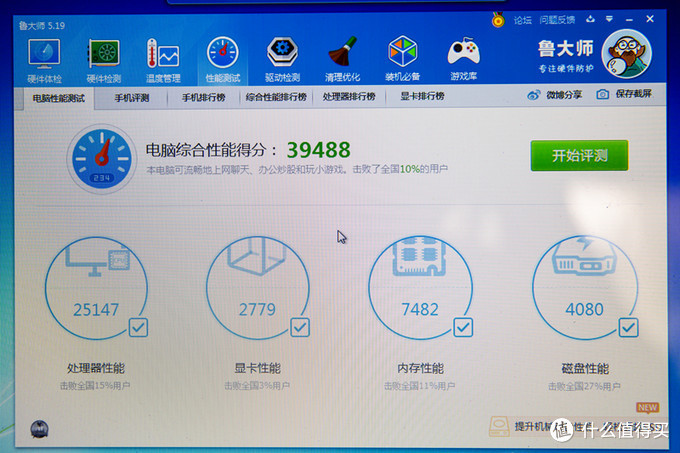Toggle the 显卡性能 checkbox
This screenshot has height=453, width=680.
[300, 327]
